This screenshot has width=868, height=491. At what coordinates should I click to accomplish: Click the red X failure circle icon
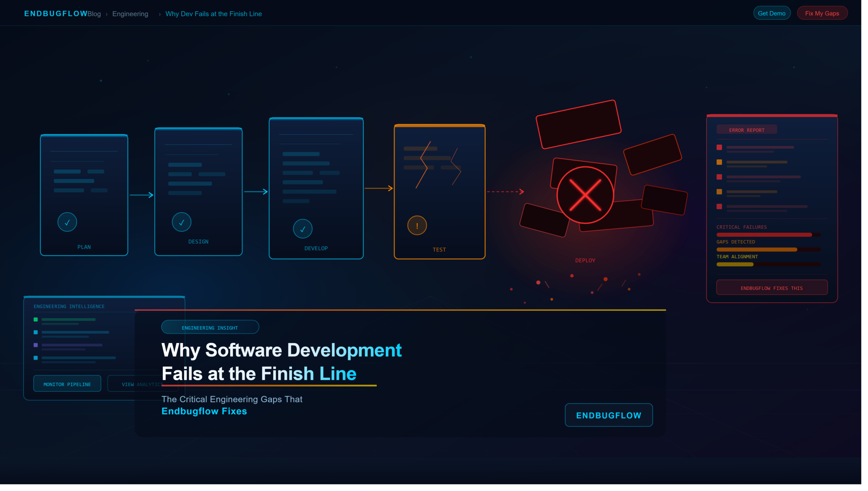pyautogui.click(x=585, y=195)
